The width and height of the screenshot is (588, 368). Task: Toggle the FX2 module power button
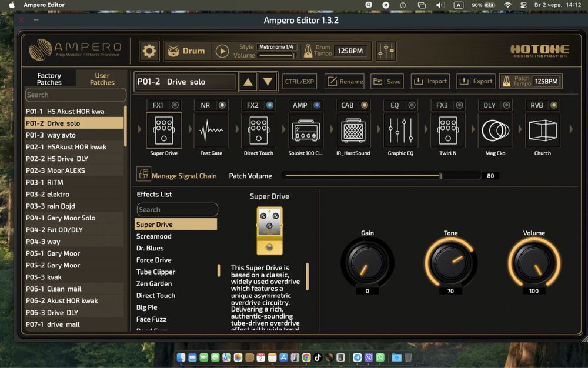tap(270, 105)
